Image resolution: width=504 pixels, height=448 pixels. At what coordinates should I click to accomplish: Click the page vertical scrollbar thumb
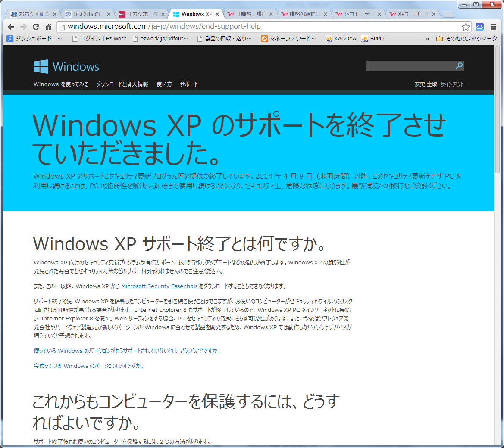pos(498,112)
